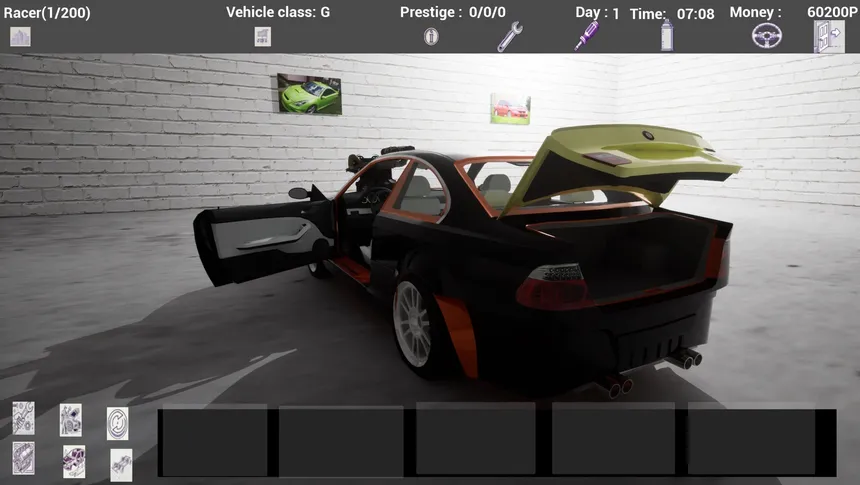860x485 pixels.
Task: Open the car chassis frame card
Action: (121, 465)
